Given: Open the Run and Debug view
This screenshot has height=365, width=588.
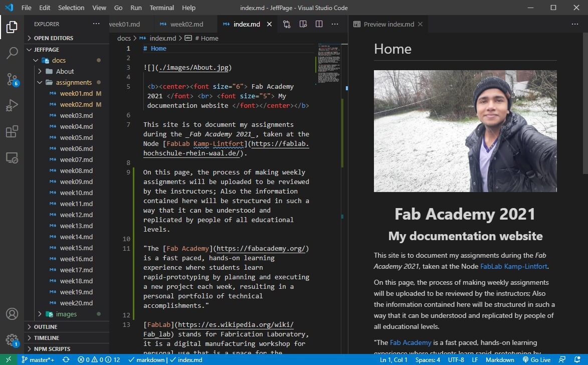Looking at the screenshot, I should 12,105.
